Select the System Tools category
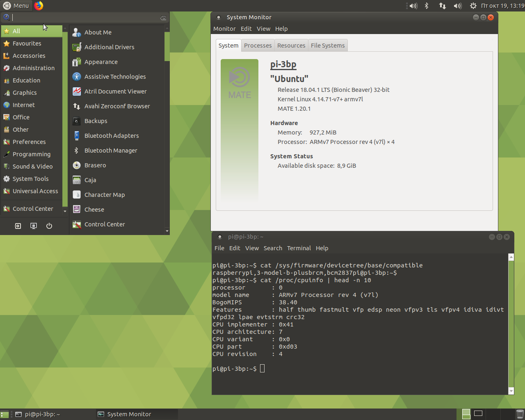The width and height of the screenshot is (525, 420). [x=32, y=179]
